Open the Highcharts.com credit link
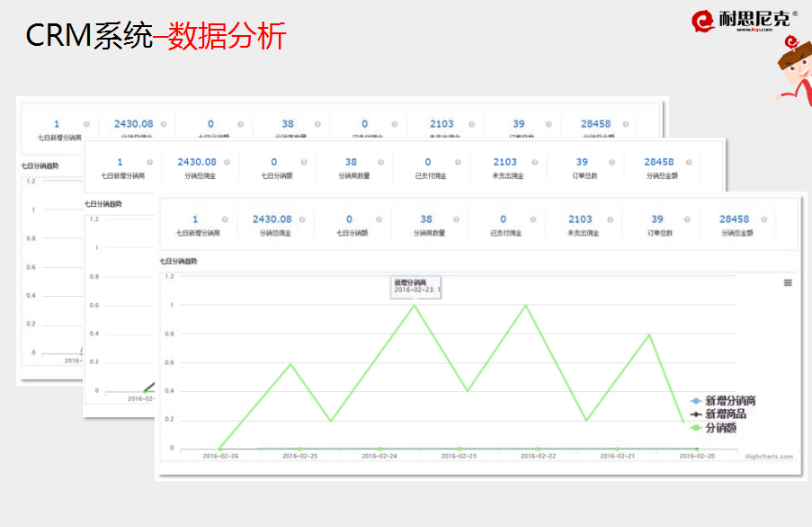The height and width of the screenshot is (527, 812). (x=769, y=456)
